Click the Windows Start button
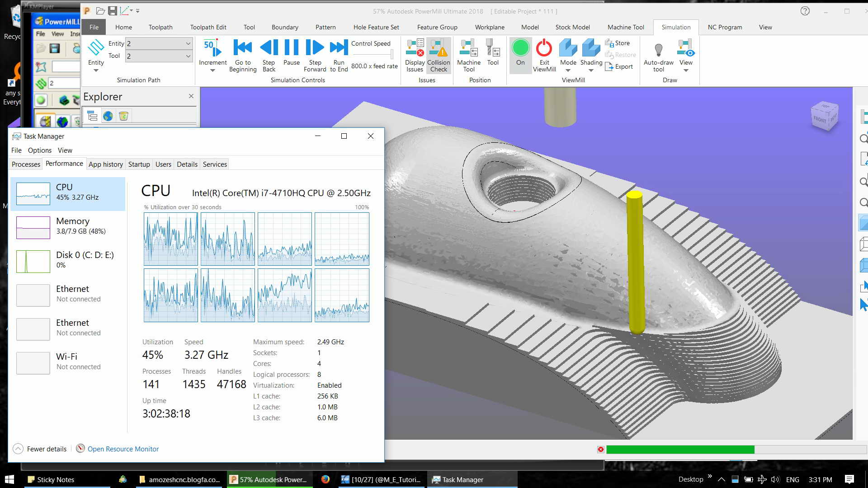The image size is (868, 488). pyautogui.click(x=9, y=479)
